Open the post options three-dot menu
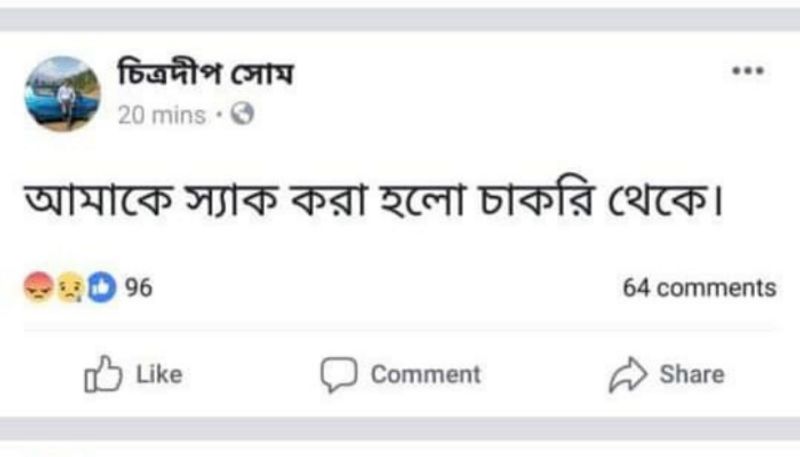This screenshot has height=457, width=800. 747,72
